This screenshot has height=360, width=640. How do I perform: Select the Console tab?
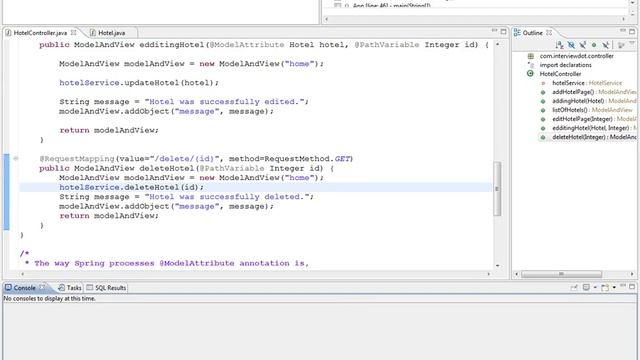pyautogui.click(x=24, y=288)
